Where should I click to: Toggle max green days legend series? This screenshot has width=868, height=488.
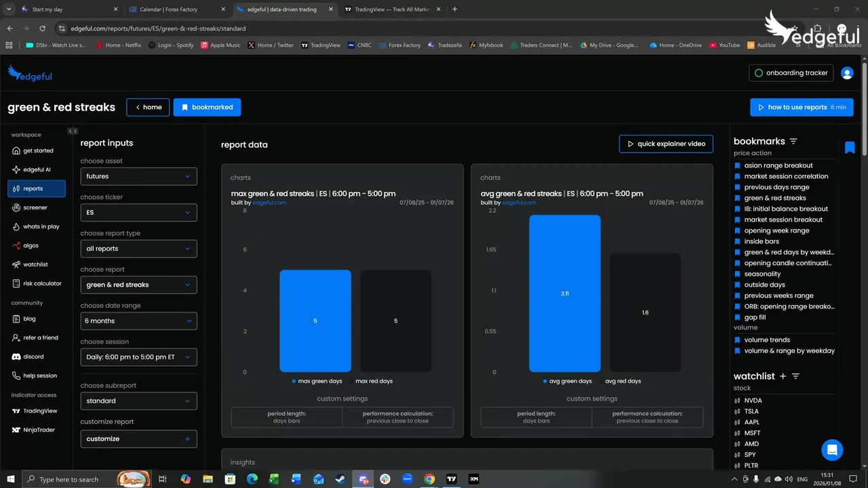pos(318,381)
